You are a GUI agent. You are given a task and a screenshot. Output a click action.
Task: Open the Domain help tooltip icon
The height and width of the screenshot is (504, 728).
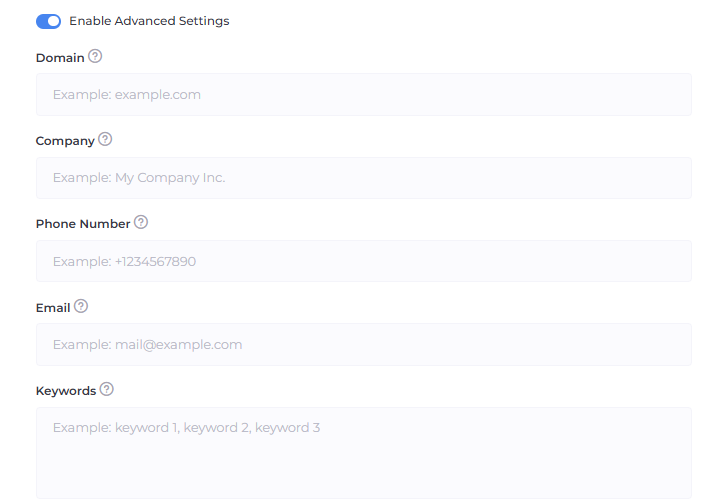click(95, 57)
